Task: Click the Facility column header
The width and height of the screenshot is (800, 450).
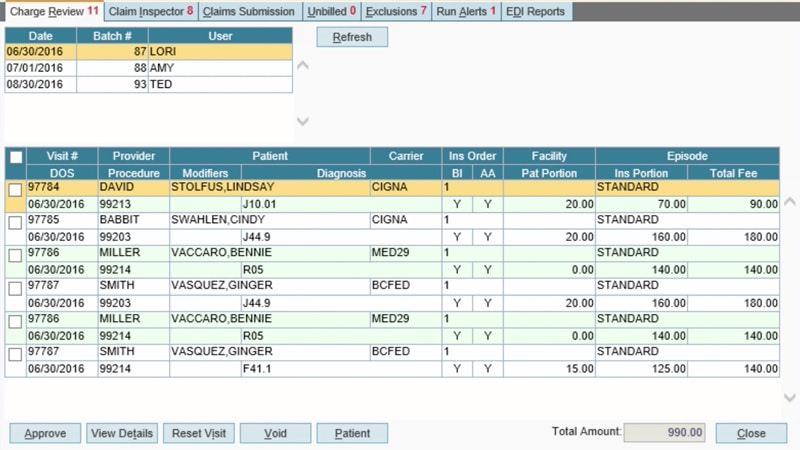Action: (x=549, y=156)
